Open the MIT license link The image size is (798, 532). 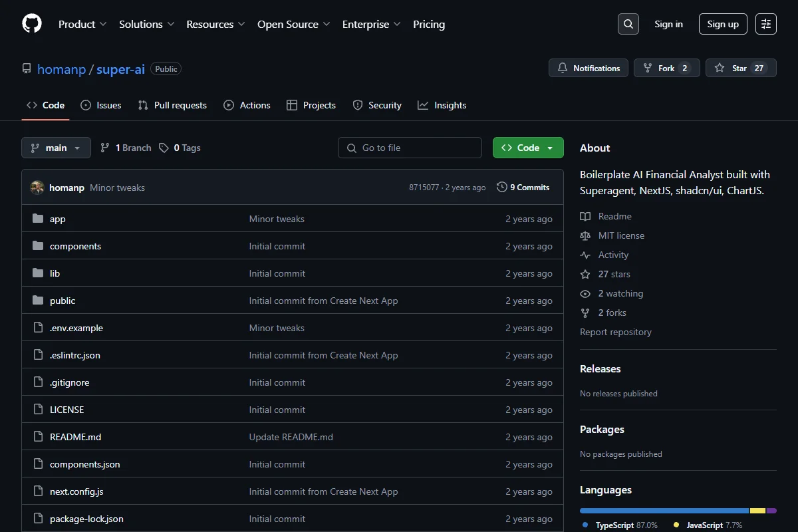621,235
